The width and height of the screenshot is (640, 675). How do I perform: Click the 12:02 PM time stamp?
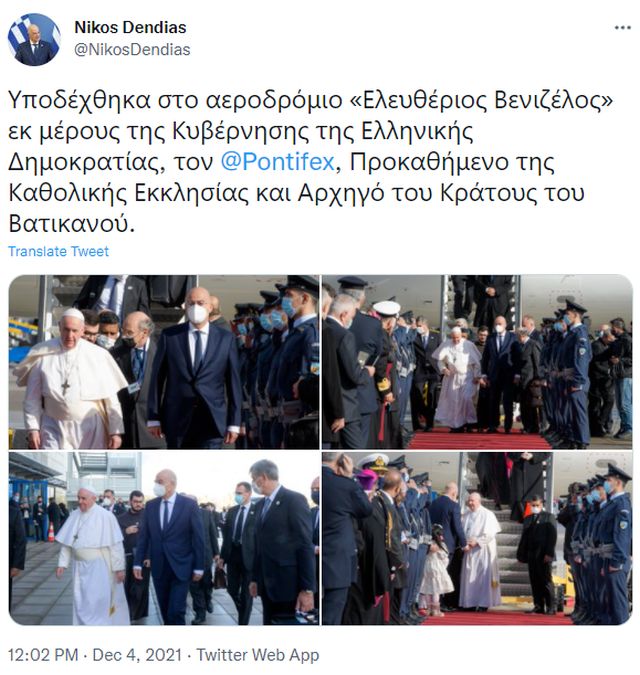[43, 655]
